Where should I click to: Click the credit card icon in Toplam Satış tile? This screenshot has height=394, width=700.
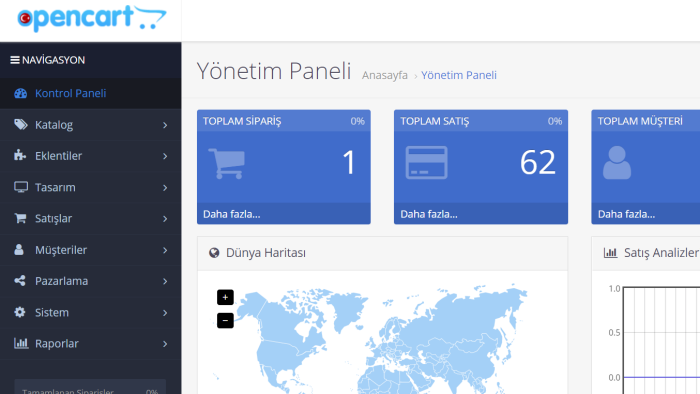click(426, 162)
